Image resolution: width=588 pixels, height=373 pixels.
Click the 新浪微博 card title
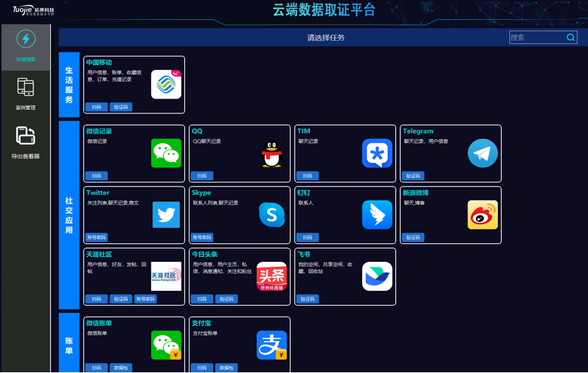(416, 192)
